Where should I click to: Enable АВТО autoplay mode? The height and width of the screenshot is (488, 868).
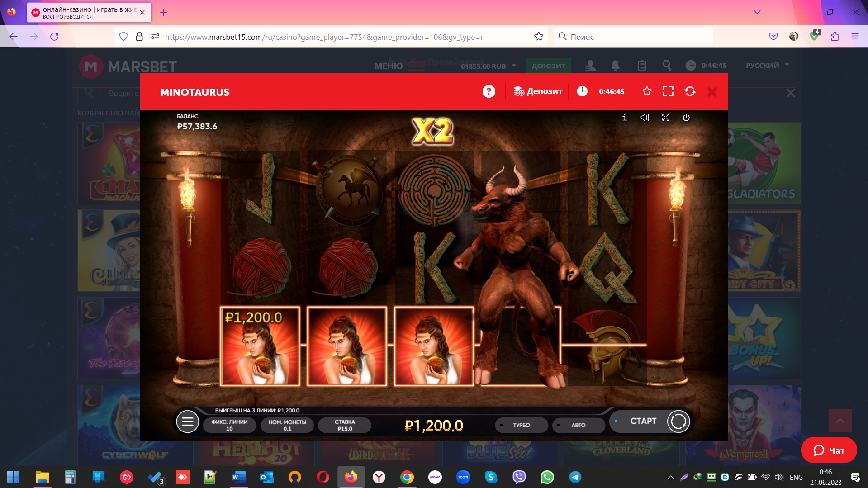pos(579,425)
